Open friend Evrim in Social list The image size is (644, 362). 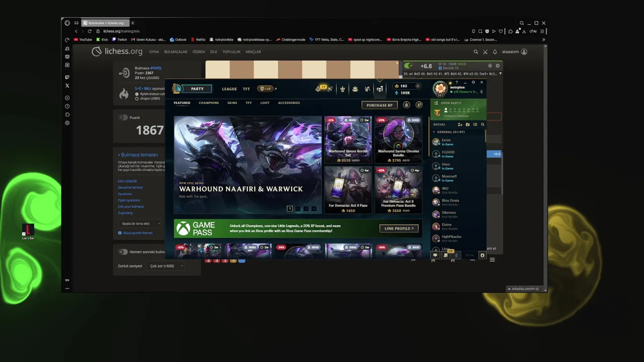458,142
